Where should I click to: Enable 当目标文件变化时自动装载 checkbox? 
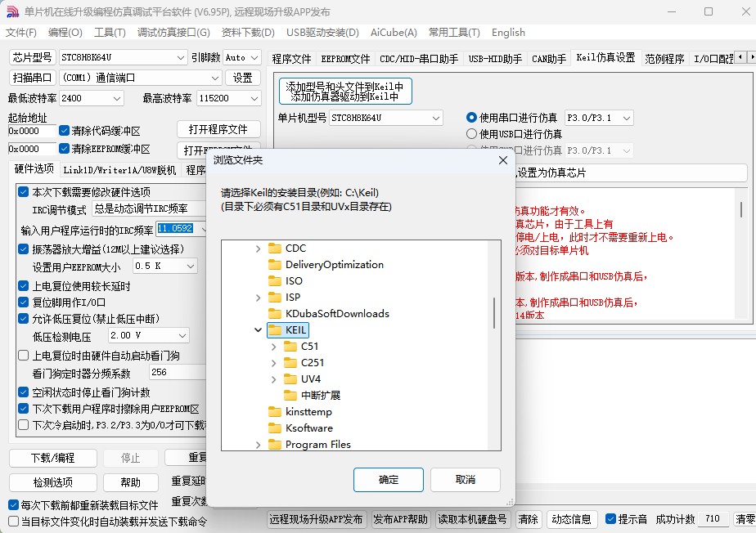13,522
